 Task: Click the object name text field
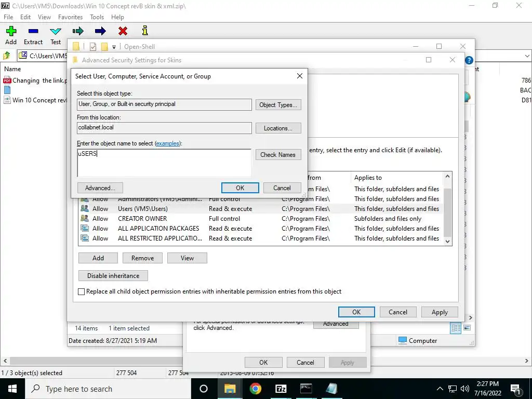[164, 163]
